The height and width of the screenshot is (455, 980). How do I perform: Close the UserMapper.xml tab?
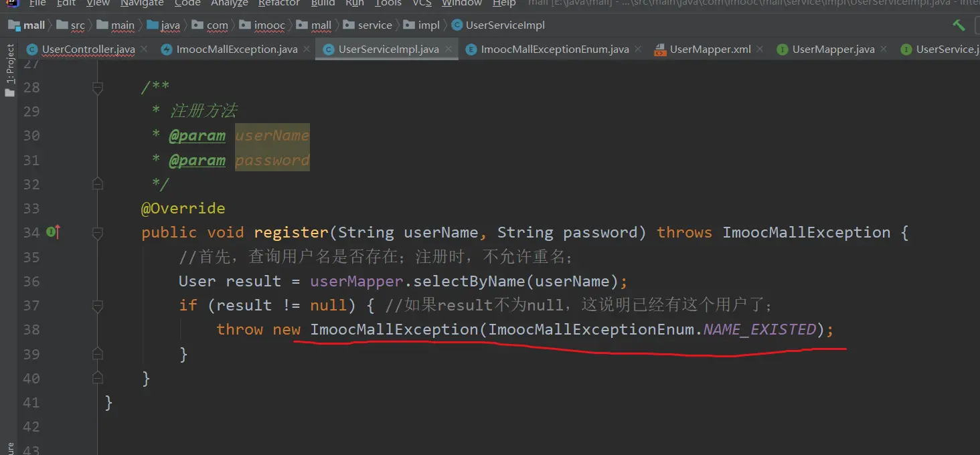coord(760,50)
